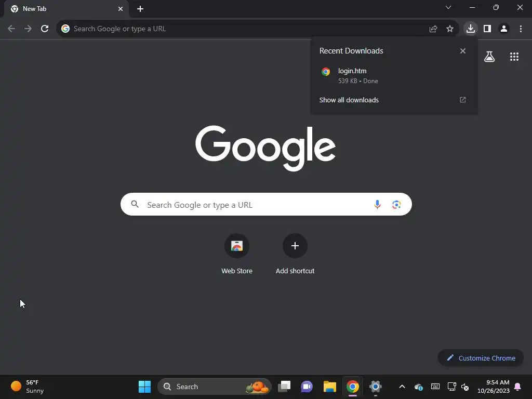
Task: Close the Recent Downloads popup
Action: [x=463, y=51]
